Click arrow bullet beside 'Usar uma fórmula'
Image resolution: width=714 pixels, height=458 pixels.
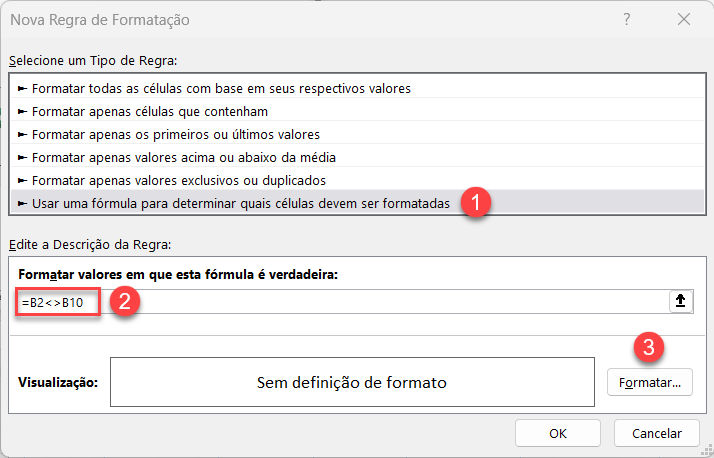point(22,204)
